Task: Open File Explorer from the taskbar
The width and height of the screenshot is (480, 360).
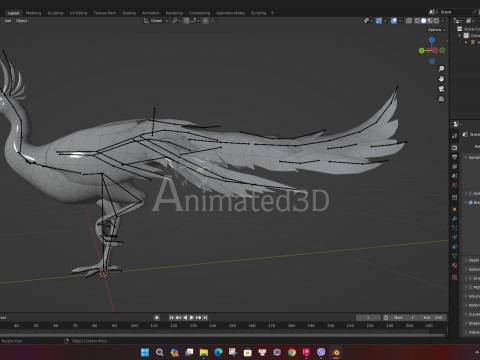Action: click(204, 352)
